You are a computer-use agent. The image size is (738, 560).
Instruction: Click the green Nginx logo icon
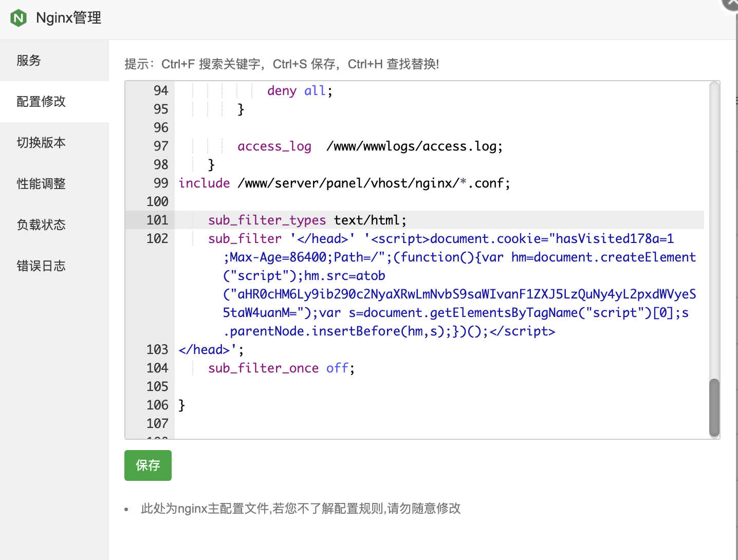click(x=19, y=18)
